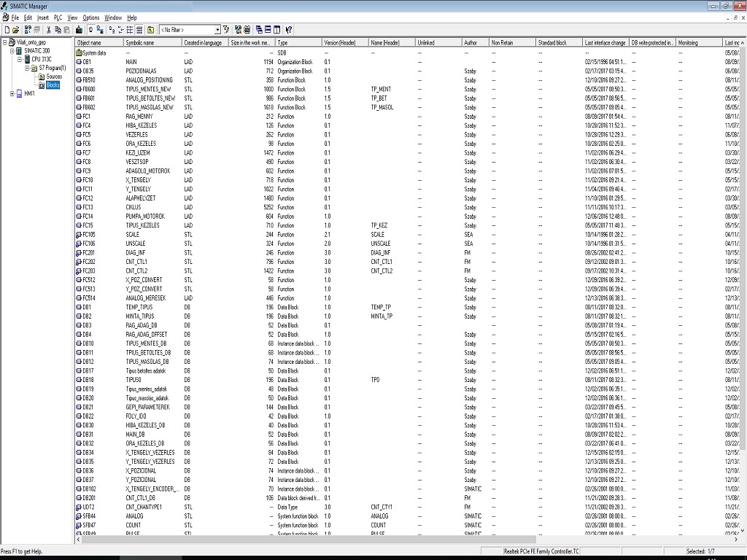Select the S7 Program(1) tree item
Image resolution: width=747 pixels, height=560 pixels.
pyautogui.click(x=49, y=68)
